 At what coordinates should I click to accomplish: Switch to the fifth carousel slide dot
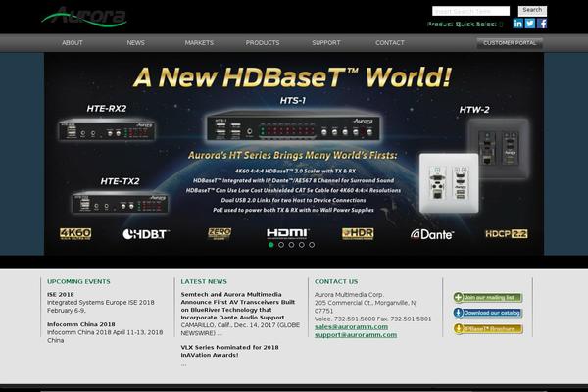[x=312, y=245]
